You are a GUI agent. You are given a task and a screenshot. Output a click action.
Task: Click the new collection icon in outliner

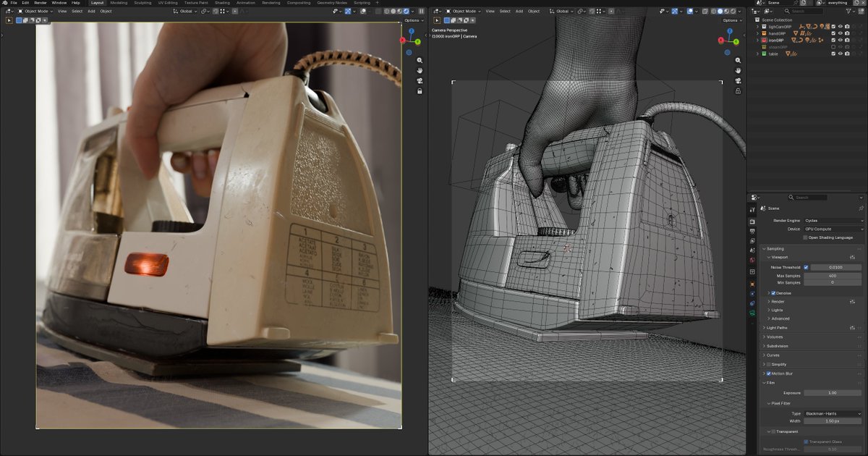[x=861, y=12]
